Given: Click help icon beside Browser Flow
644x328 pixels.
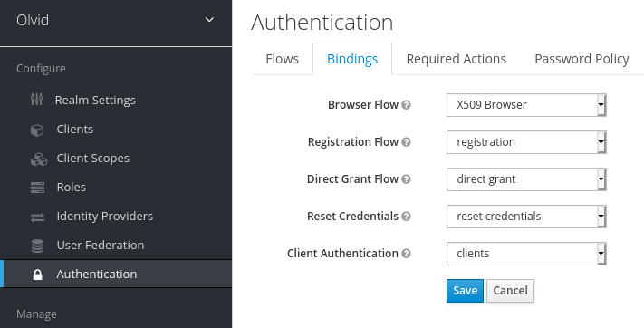Looking at the screenshot, I should tap(406, 105).
